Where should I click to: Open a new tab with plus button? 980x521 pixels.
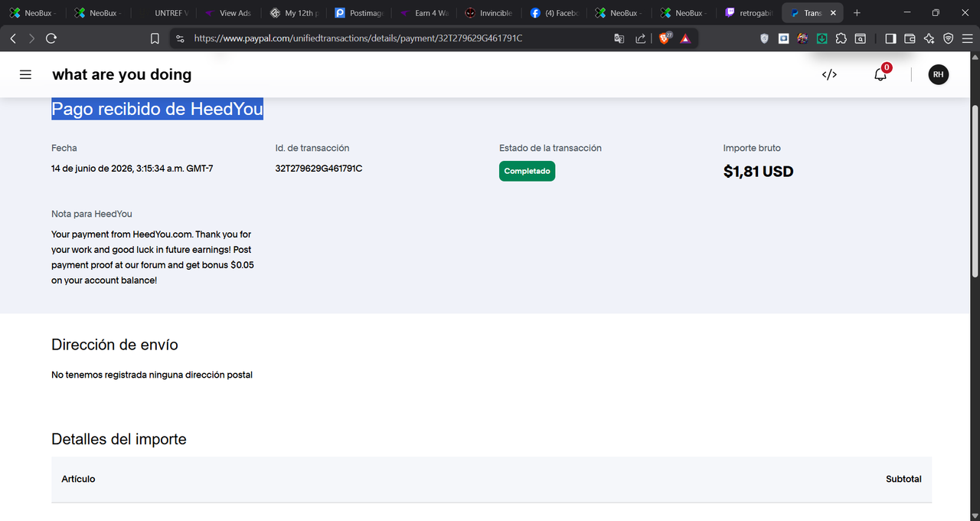pyautogui.click(x=857, y=13)
